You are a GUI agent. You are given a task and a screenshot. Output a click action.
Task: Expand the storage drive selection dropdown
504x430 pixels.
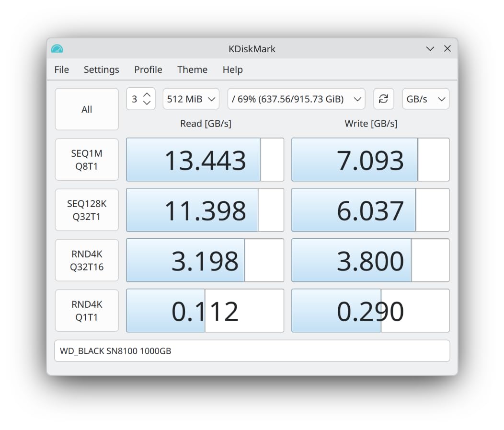[296, 99]
